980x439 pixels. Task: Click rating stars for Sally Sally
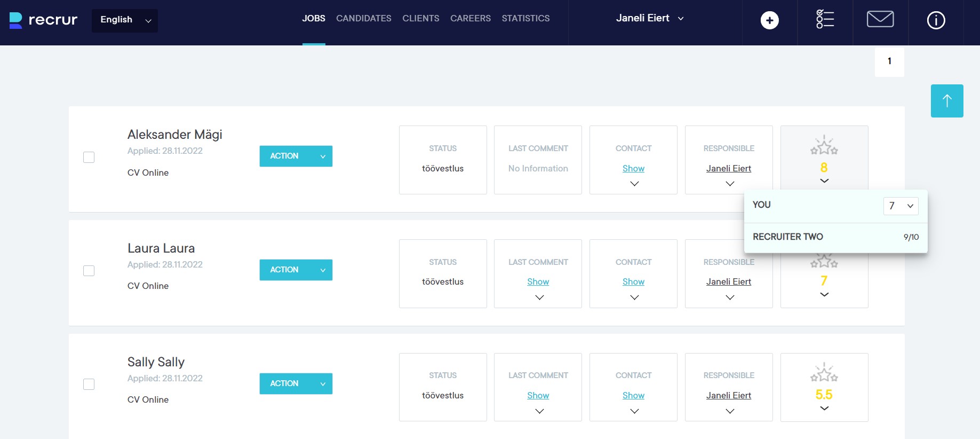coord(824,373)
